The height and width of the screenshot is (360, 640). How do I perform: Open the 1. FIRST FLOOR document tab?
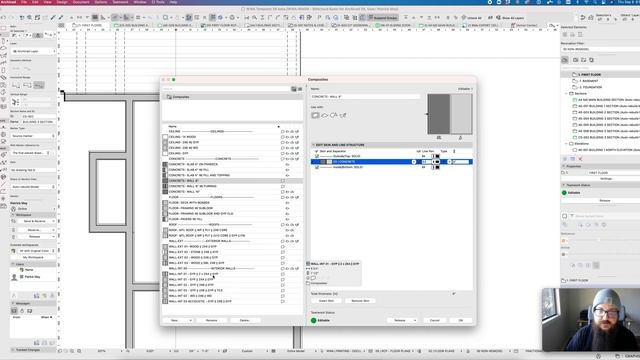point(89,25)
